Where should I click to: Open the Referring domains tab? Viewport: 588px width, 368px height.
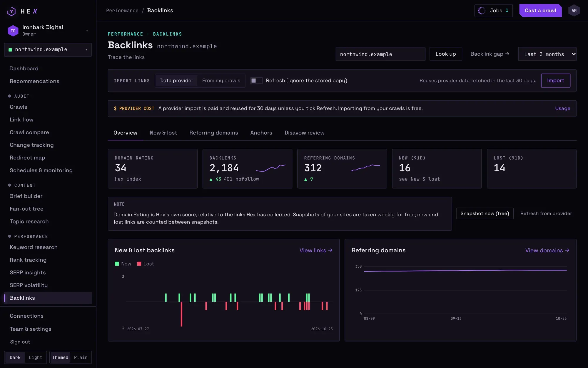click(x=214, y=133)
